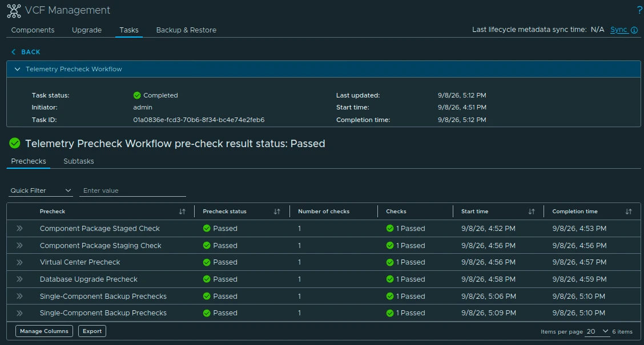
Task: Open the Backup & Restore tab
Action: pos(186,30)
